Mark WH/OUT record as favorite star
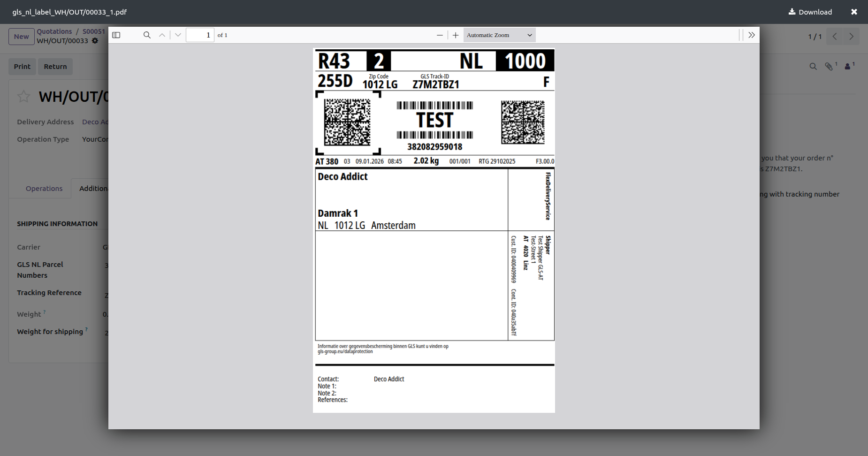Image resolution: width=868 pixels, height=456 pixels. [23, 97]
